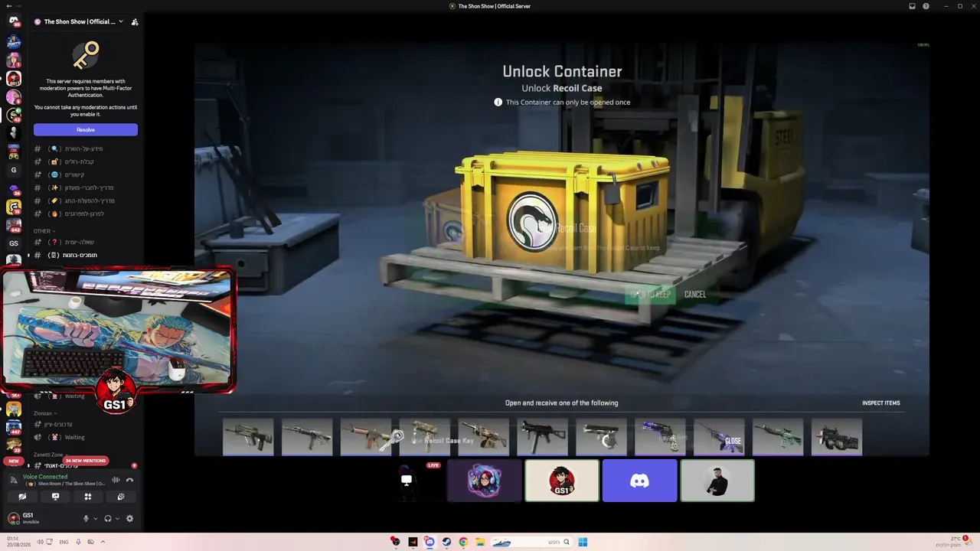Mute microphone in Discord user panel
Viewport: 980px width, 551px height.
pyautogui.click(x=86, y=519)
